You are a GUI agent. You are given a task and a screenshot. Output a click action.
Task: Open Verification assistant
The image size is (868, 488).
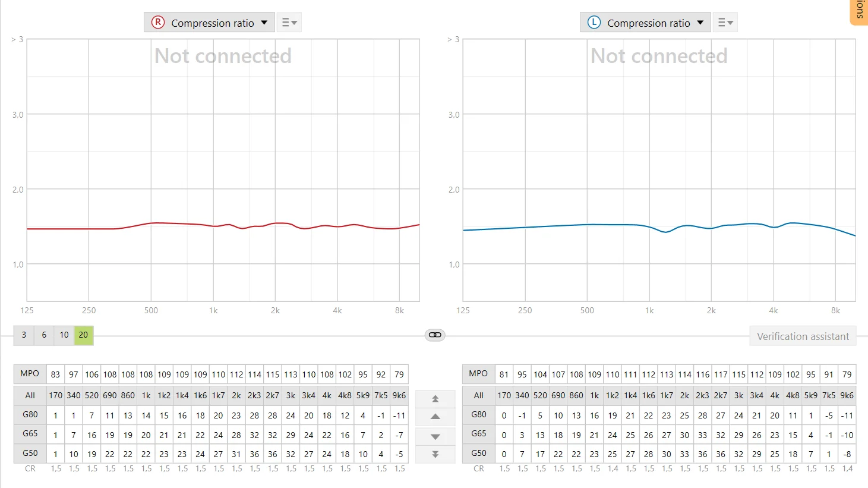(803, 336)
